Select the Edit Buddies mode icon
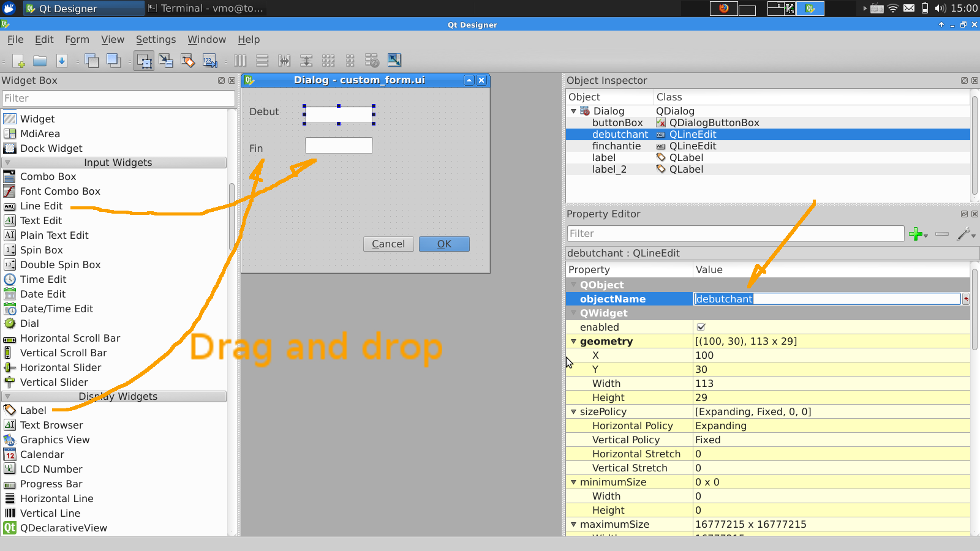Image resolution: width=980 pixels, height=551 pixels. (x=188, y=61)
